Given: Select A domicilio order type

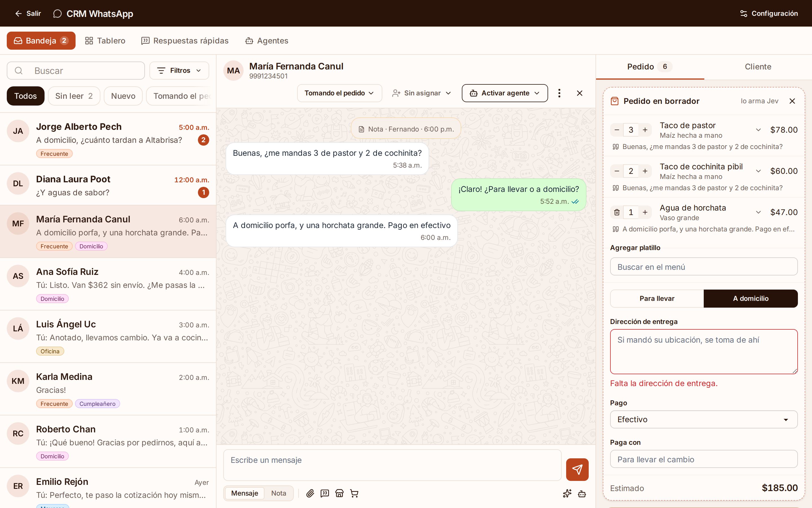Looking at the screenshot, I should (x=751, y=298).
